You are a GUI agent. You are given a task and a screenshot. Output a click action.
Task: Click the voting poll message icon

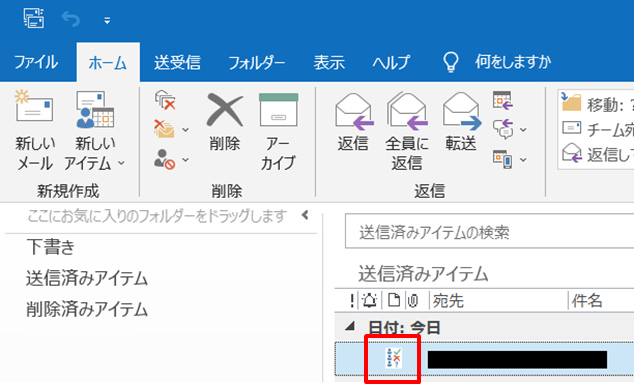coord(393,358)
